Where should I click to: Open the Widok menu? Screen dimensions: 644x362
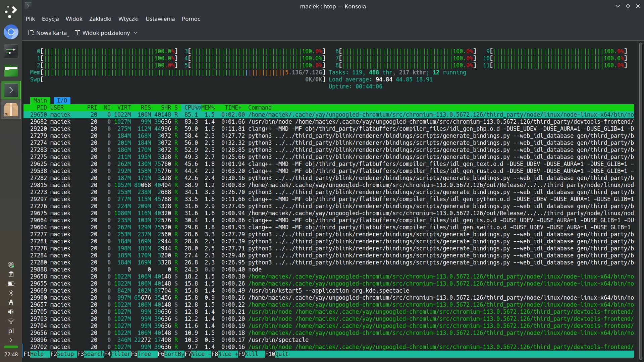(x=74, y=19)
